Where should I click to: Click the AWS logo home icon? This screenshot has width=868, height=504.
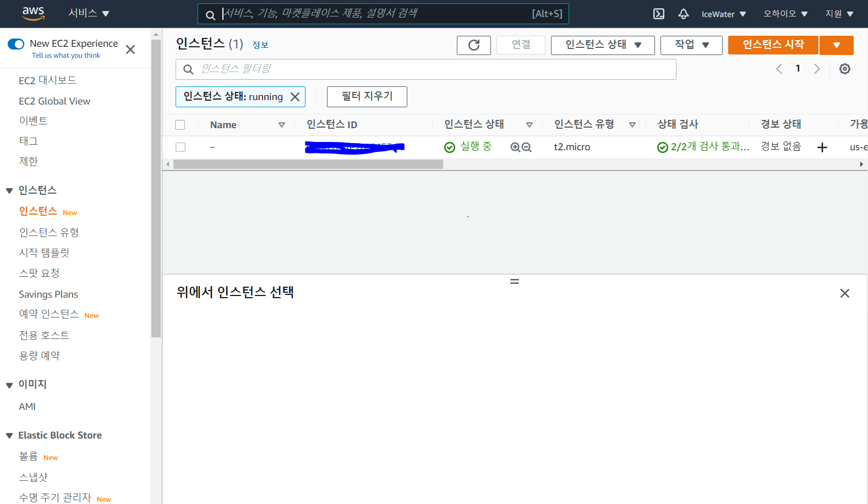coord(34,13)
